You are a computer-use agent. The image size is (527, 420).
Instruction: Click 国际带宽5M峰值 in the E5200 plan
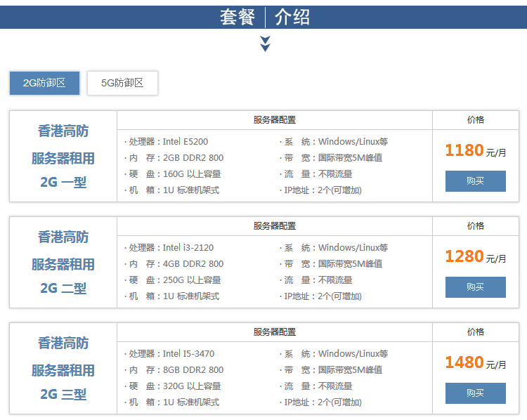[350, 157]
